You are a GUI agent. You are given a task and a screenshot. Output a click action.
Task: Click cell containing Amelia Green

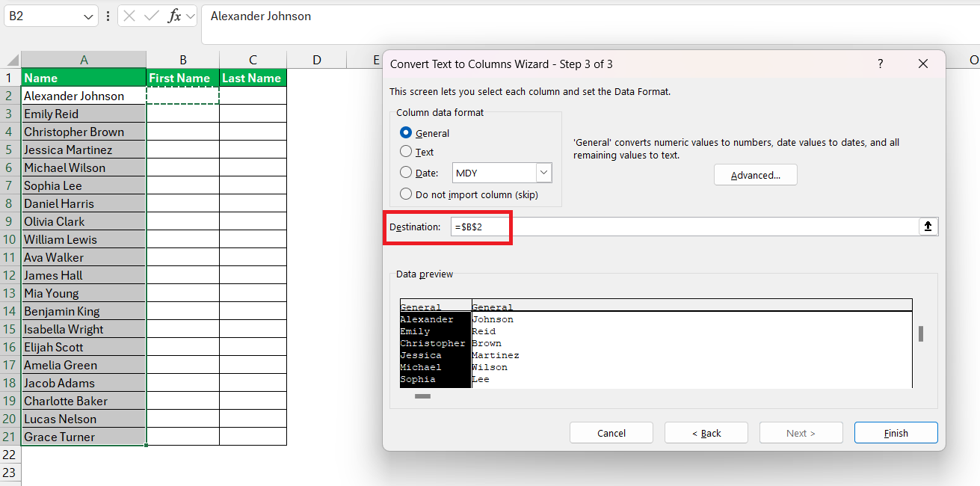pyautogui.click(x=84, y=365)
